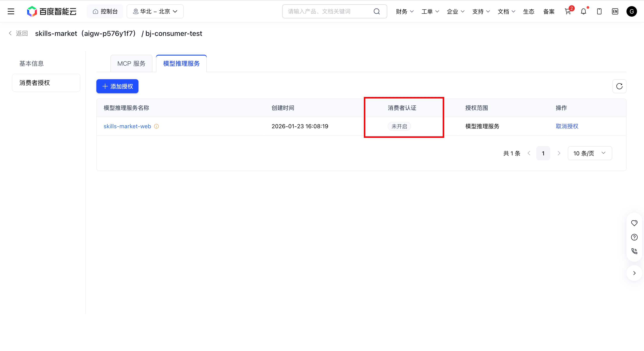The height and width of the screenshot is (351, 644).
Task: Switch language with the EN icon
Action: (615, 12)
